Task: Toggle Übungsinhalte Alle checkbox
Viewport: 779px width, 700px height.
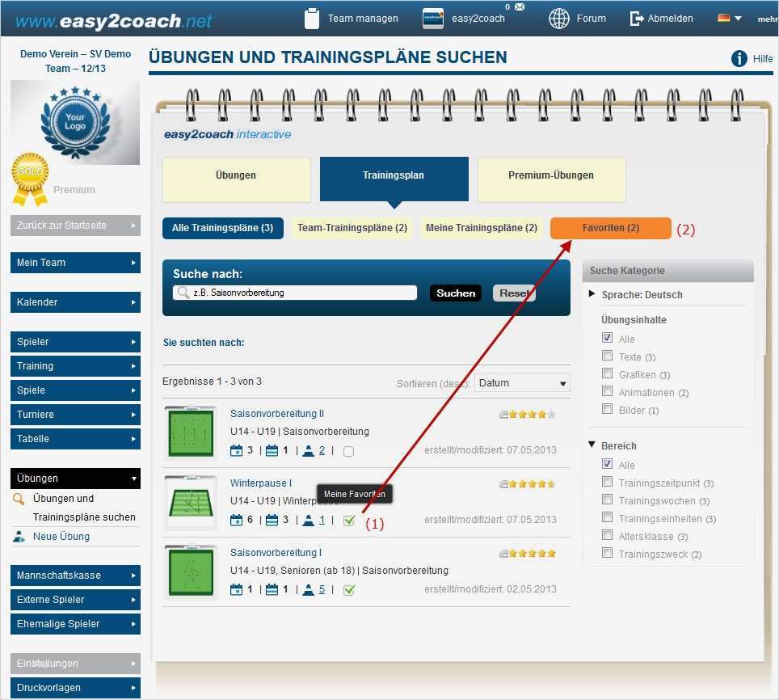Action: pyautogui.click(x=607, y=338)
